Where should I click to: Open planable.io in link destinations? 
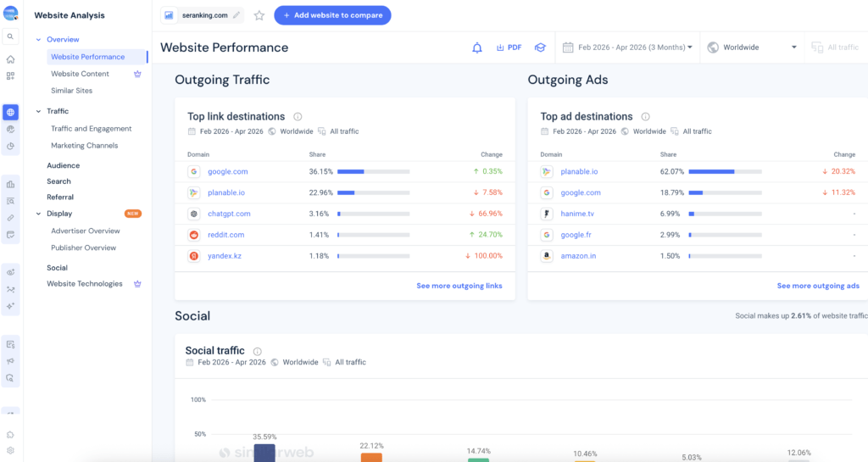[225, 192]
